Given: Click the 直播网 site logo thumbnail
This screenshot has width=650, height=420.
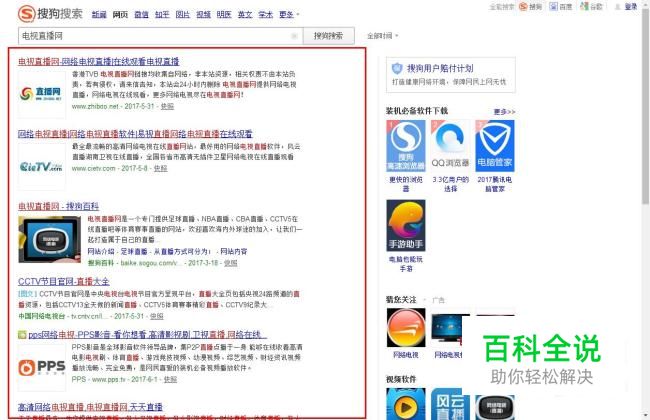Looking at the screenshot, I should tap(41, 94).
